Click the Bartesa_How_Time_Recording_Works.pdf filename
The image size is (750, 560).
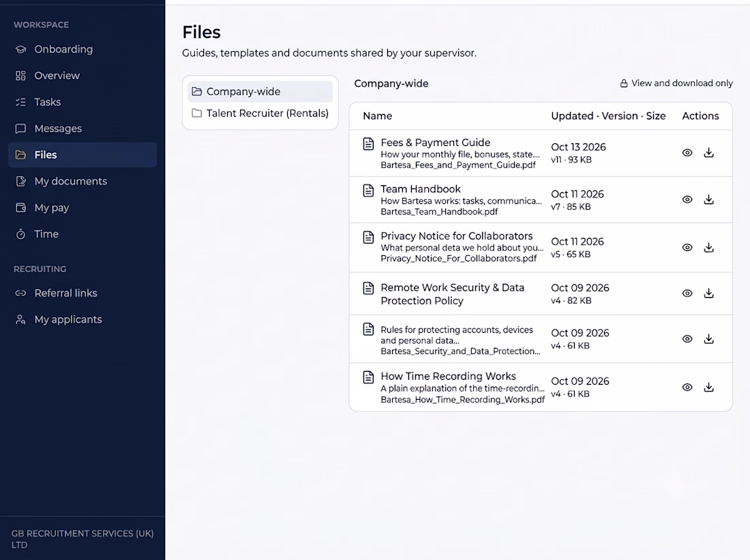click(x=462, y=400)
